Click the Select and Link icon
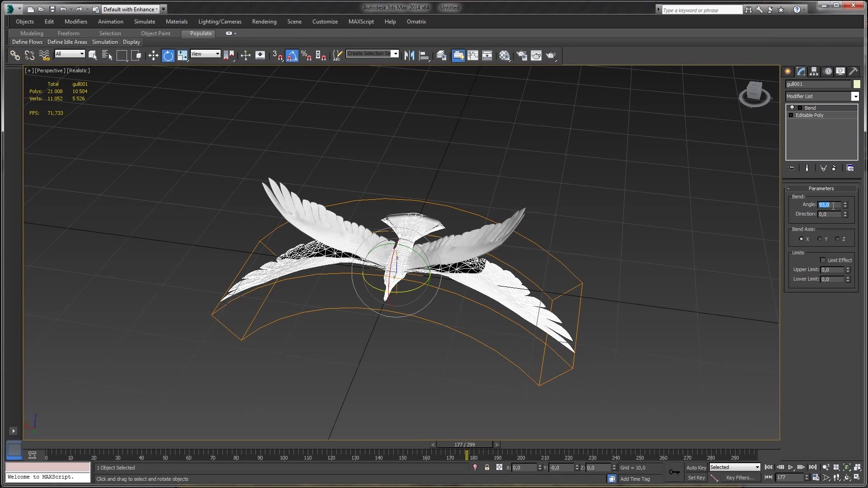Viewport: 868px width, 488px height. (15, 56)
